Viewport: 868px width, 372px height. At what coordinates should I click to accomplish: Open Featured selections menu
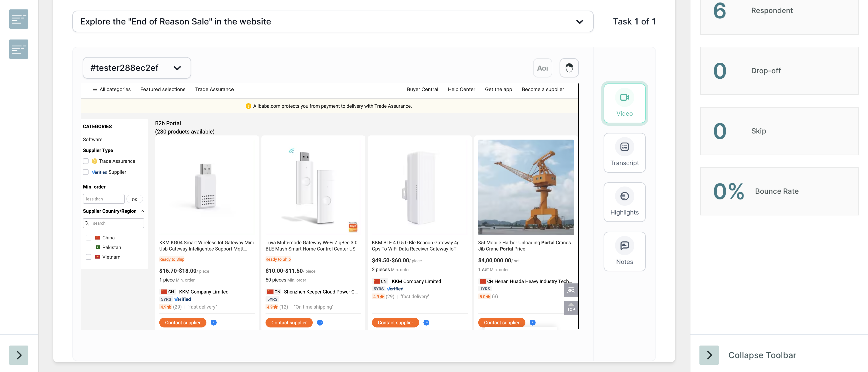(163, 89)
